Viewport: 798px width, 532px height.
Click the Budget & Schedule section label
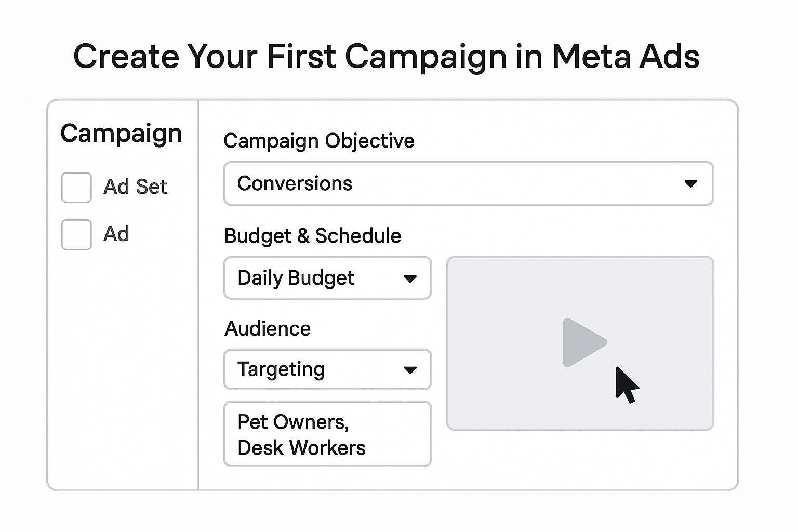click(x=312, y=236)
